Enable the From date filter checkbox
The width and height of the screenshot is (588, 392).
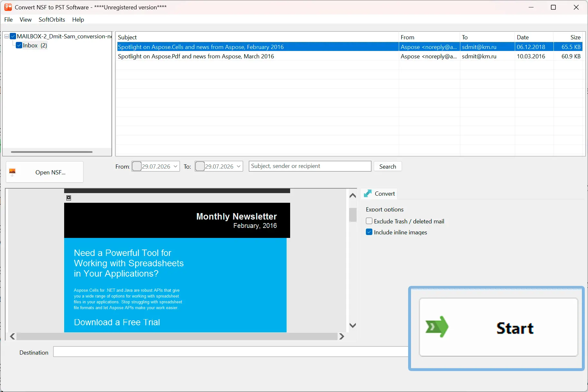point(137,166)
